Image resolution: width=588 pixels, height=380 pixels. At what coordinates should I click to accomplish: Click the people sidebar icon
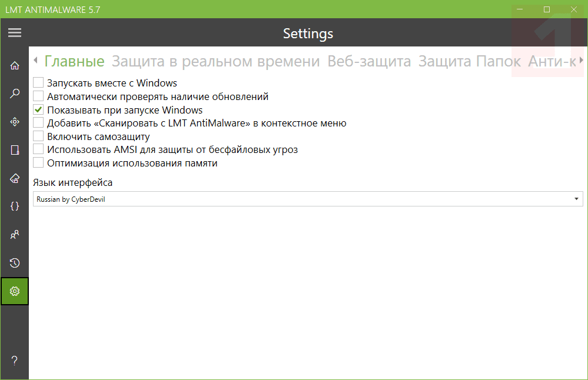(x=15, y=235)
